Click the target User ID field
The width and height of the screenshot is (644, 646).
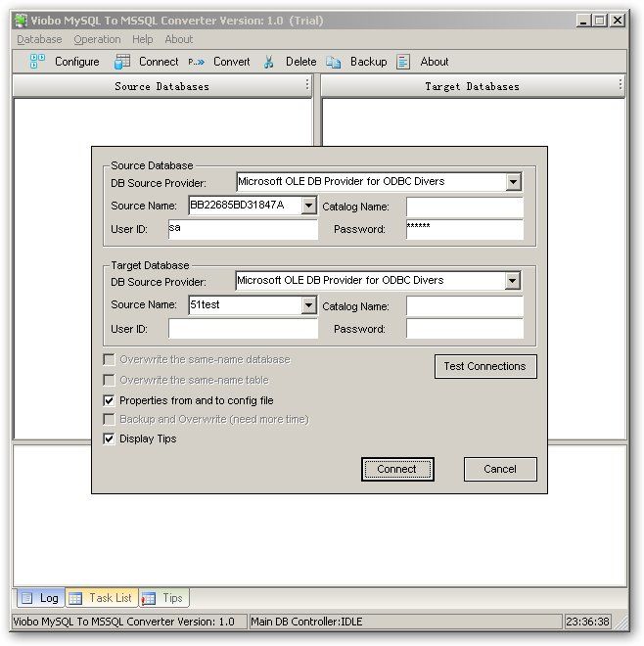tap(243, 329)
